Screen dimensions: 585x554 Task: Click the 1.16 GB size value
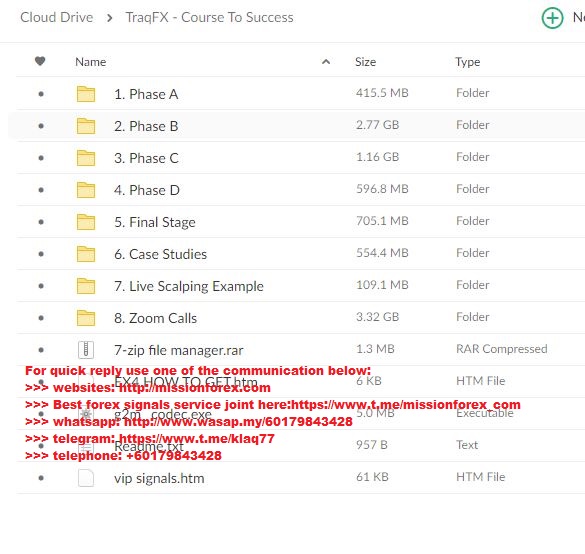coord(377,157)
